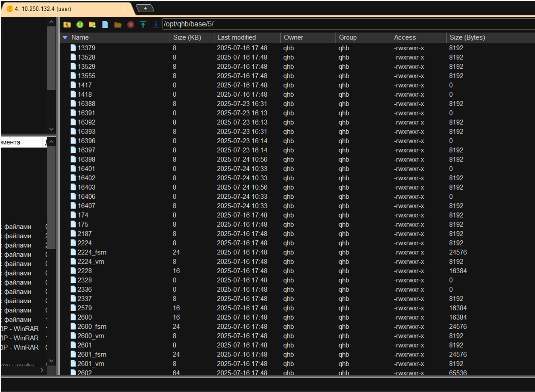Open the selected folder
Viewport: 535px width, 392px height.
118,24
